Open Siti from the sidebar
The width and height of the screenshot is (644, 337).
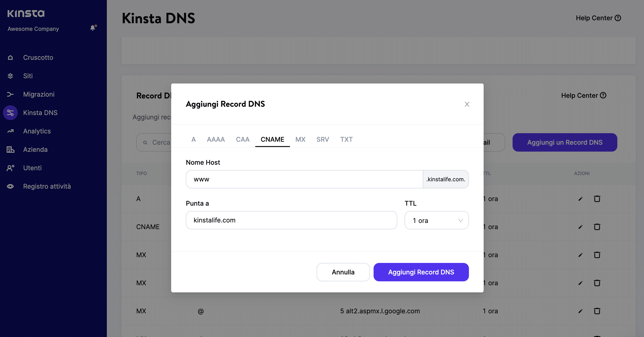click(x=28, y=76)
